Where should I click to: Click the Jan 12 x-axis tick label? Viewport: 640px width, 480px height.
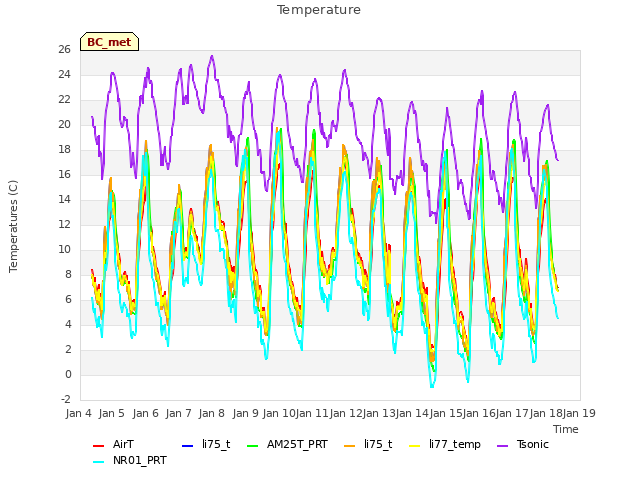[346, 413]
